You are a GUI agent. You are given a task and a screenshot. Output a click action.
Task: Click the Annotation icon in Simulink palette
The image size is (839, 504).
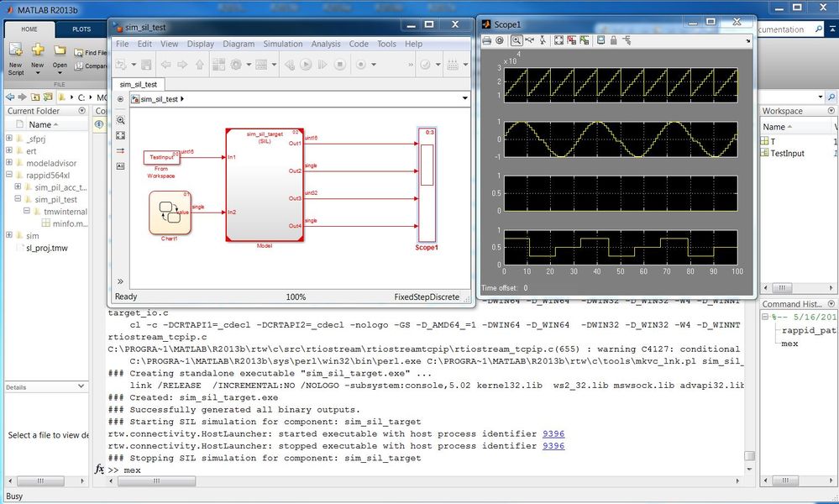[120, 166]
